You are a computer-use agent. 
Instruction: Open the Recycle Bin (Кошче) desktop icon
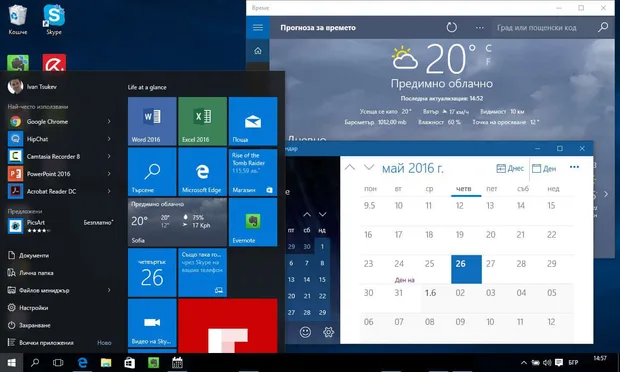pos(18,20)
